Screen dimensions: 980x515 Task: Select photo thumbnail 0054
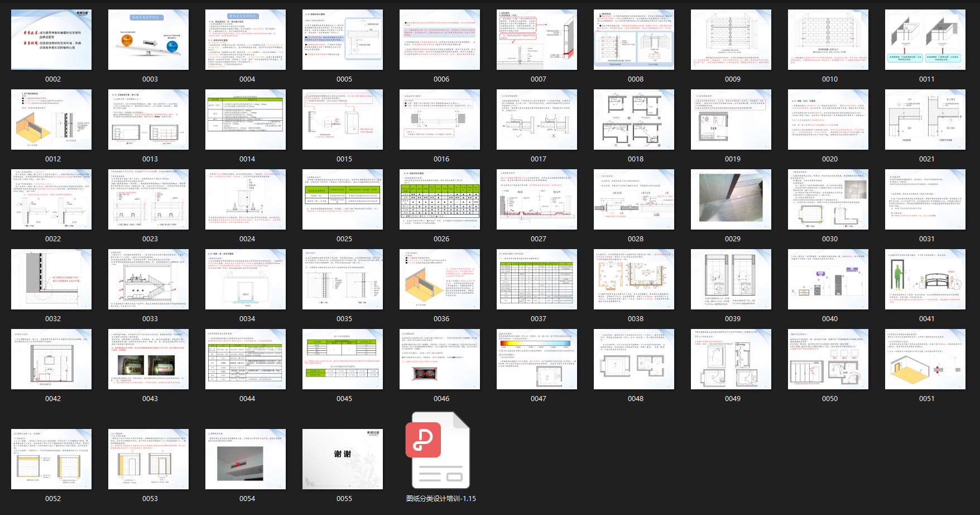(246, 459)
